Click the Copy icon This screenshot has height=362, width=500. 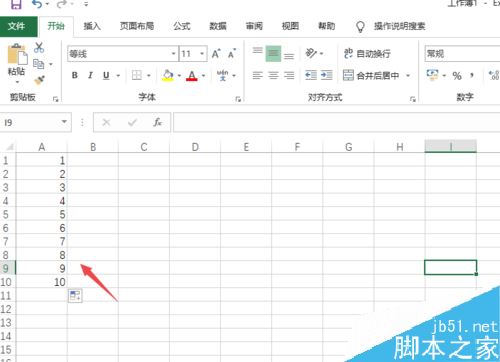pyautogui.click(x=39, y=64)
